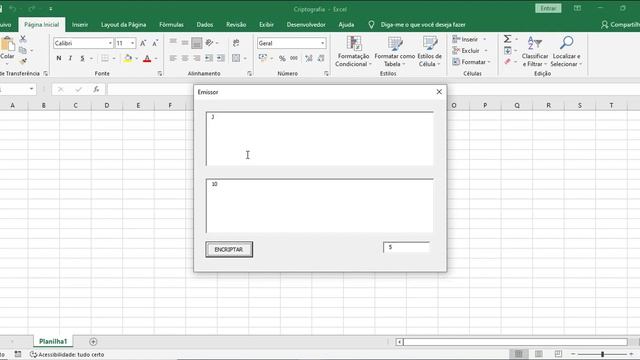Expand the Inserir cells dropdown
Viewport: 640px width, 360px height.
pos(484,39)
